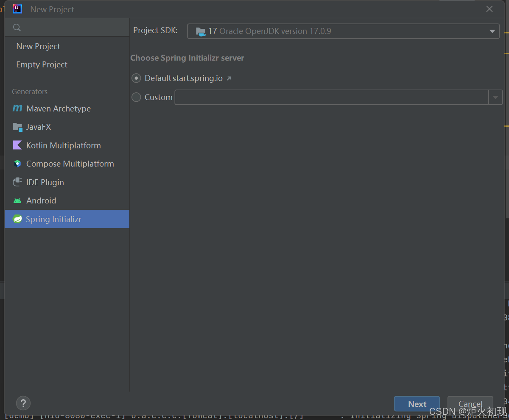Click the JDK folder icon in SDK field
The width and height of the screenshot is (509, 420).
click(201, 31)
